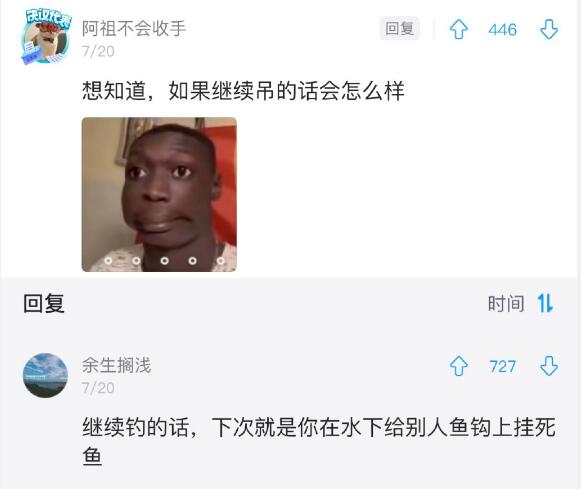
Task: Downvote the comment by 阿祖不会收手
Action: pos(549,29)
